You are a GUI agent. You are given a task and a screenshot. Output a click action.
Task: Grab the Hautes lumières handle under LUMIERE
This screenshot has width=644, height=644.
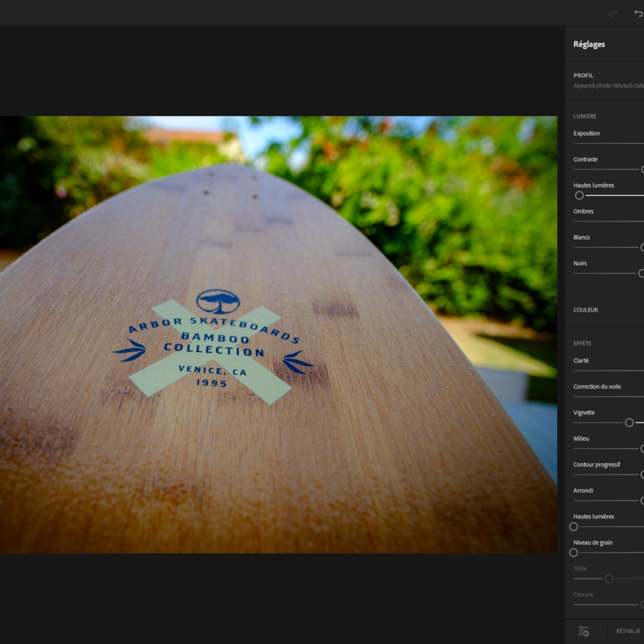coord(579,196)
